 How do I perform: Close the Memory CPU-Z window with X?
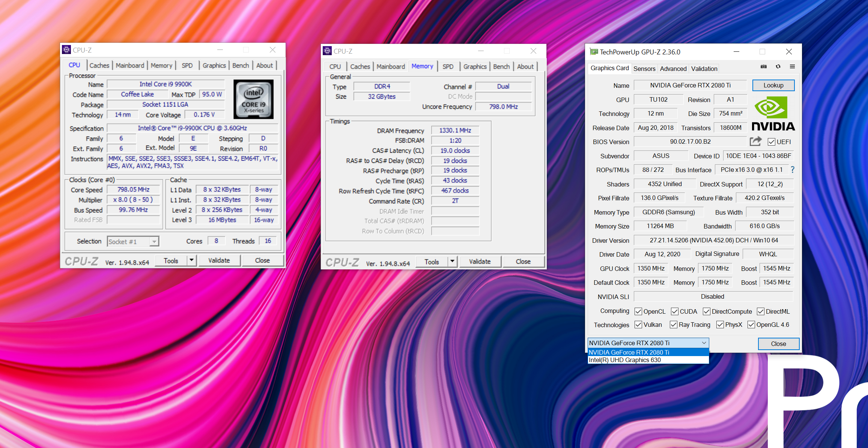pos(533,51)
